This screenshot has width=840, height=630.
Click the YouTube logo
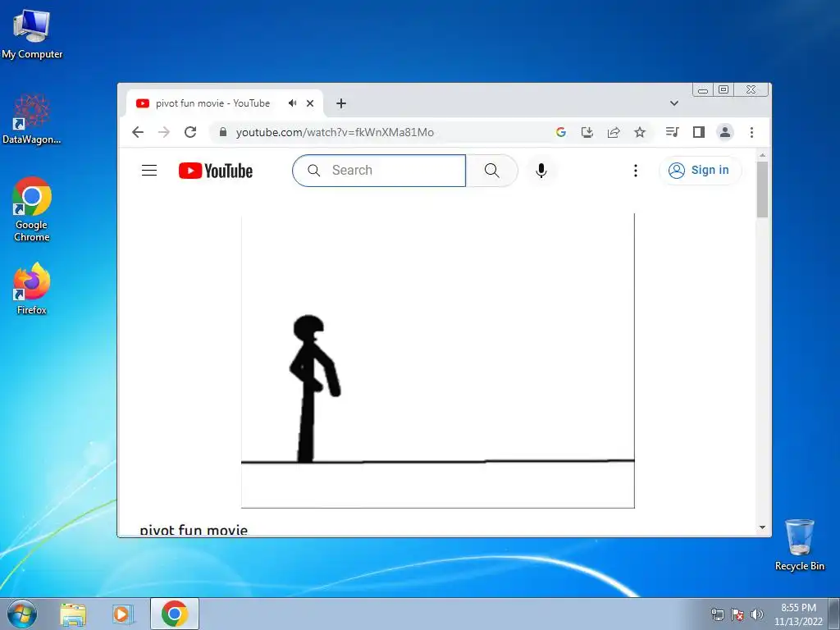pos(216,171)
